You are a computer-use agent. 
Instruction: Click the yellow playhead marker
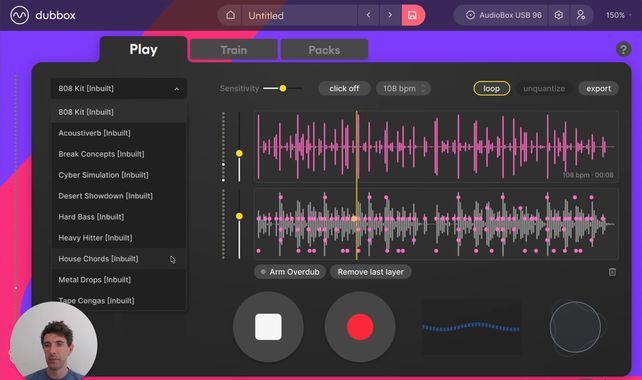point(357,185)
